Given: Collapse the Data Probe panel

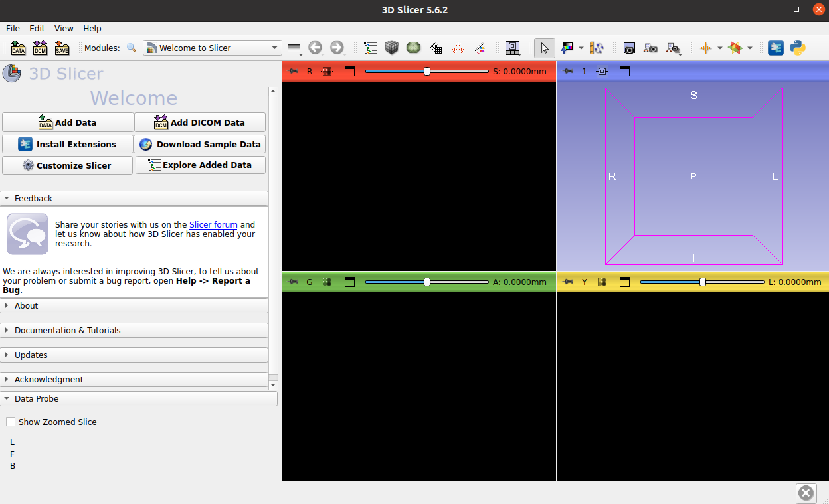Looking at the screenshot, I should (x=139, y=398).
